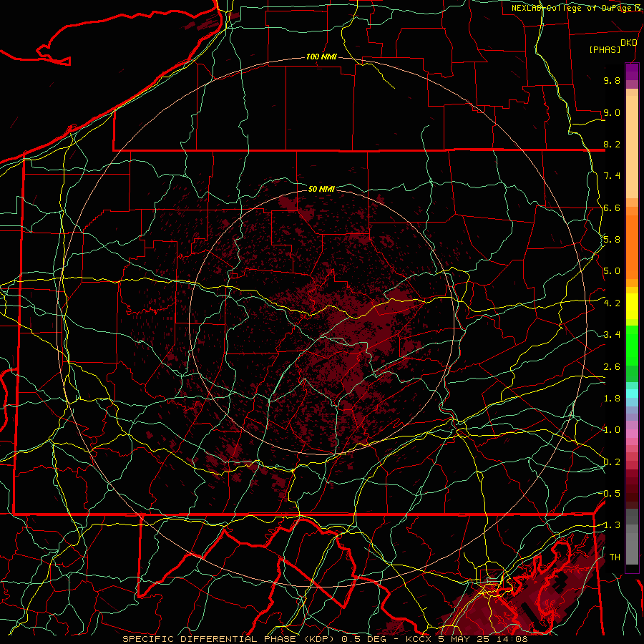Click the KCCX station ID in the caption
This screenshot has height=644, width=644.
tap(419, 639)
